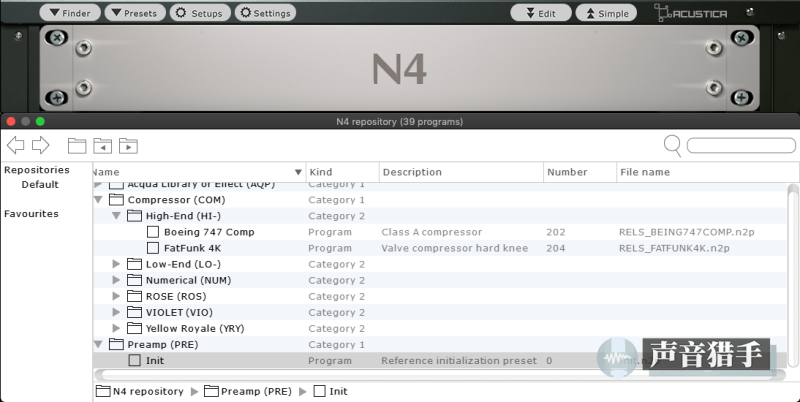Click the Preamp (PRE) folder icon in tree

tap(116, 344)
